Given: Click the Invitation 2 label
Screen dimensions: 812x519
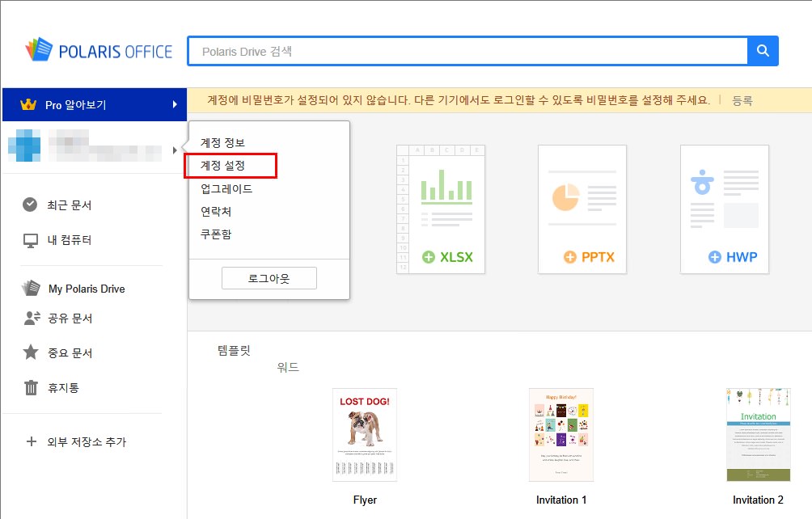Looking at the screenshot, I should (758, 500).
